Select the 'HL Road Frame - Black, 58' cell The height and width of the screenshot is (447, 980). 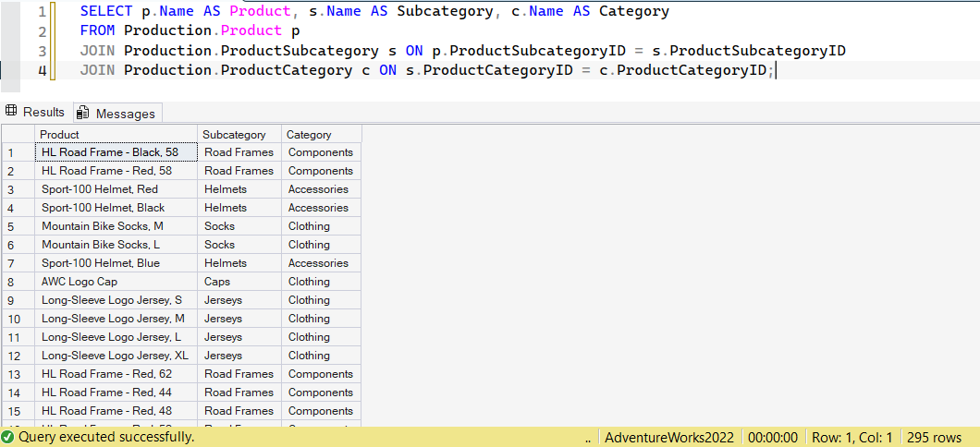pos(116,152)
